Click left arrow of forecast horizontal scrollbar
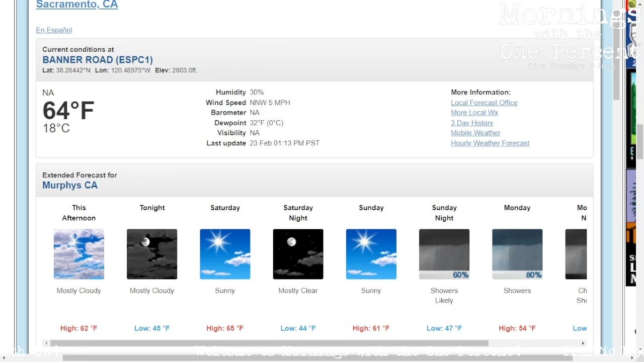This screenshot has width=644, height=362. pyautogui.click(x=46, y=343)
